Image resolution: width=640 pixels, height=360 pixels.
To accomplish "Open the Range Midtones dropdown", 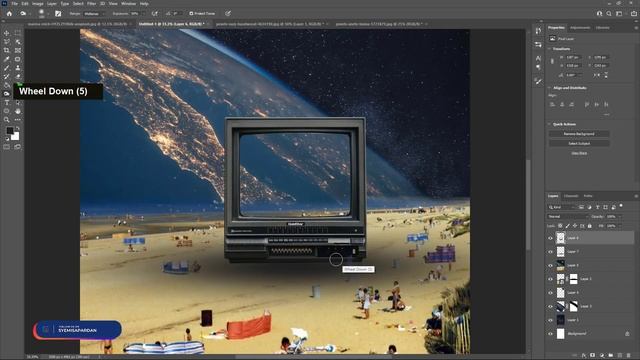I will (94, 13).
